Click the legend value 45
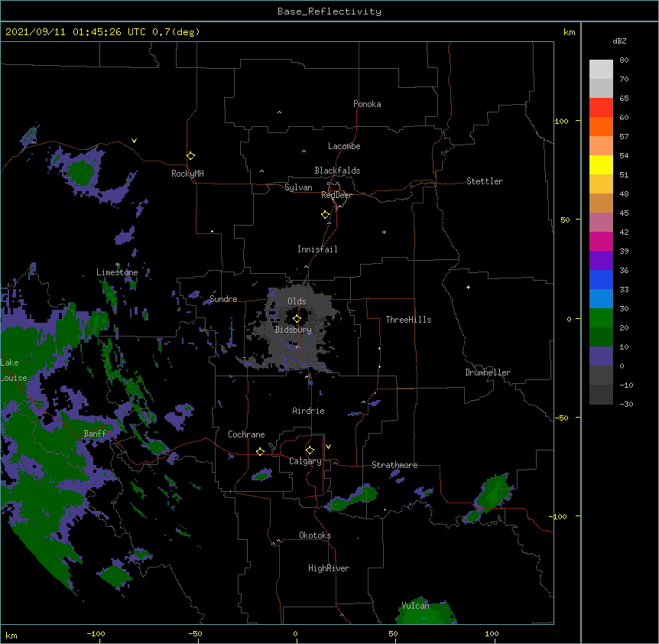This screenshot has height=644, width=659. point(624,213)
